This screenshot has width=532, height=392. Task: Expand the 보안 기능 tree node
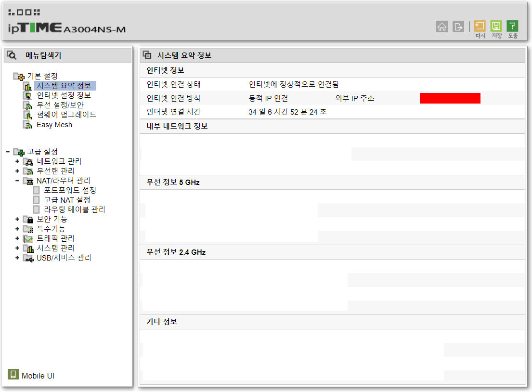[x=17, y=219]
